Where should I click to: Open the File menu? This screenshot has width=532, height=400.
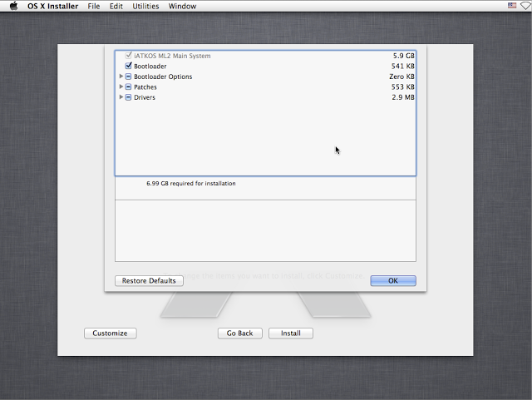[94, 6]
